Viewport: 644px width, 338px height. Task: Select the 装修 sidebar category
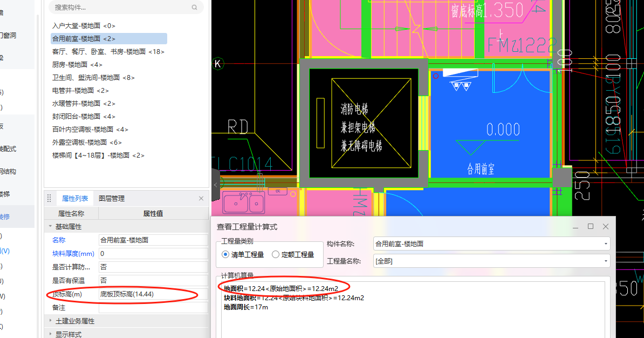point(5,217)
